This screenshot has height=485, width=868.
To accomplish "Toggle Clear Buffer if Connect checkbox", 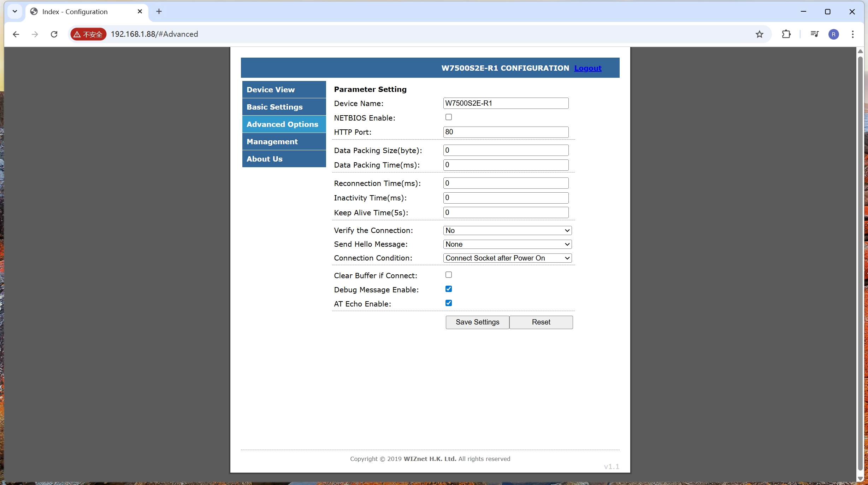I will 448,275.
